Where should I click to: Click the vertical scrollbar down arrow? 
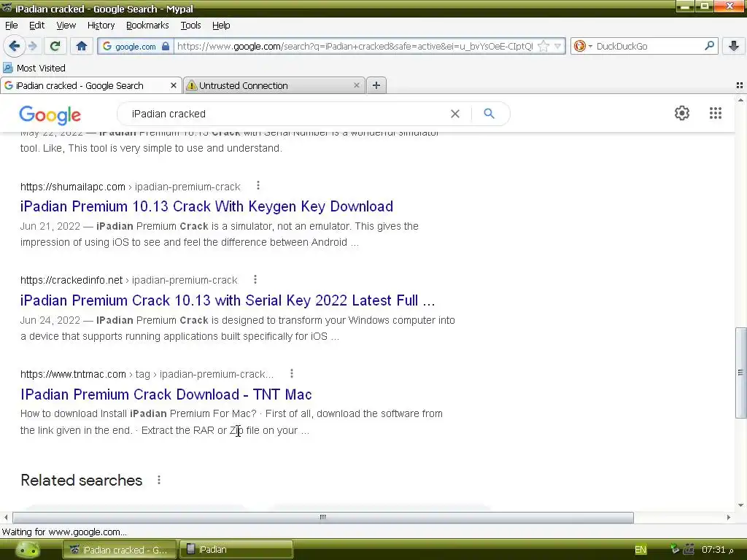740,505
